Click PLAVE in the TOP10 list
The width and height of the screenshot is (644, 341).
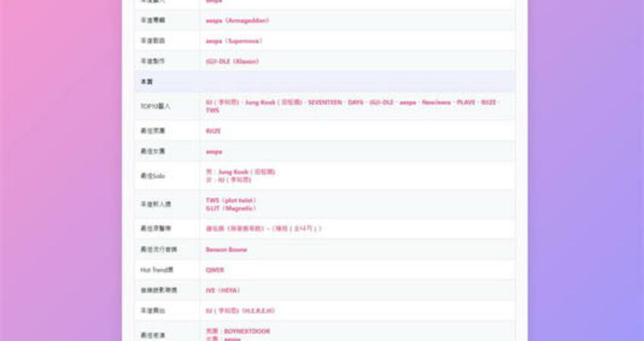point(466,102)
